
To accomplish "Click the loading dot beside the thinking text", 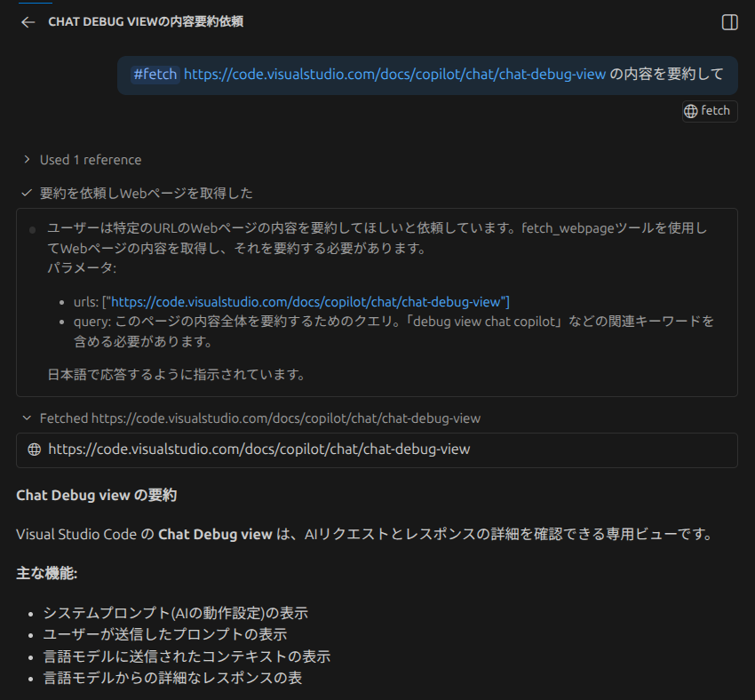I will click(x=33, y=229).
